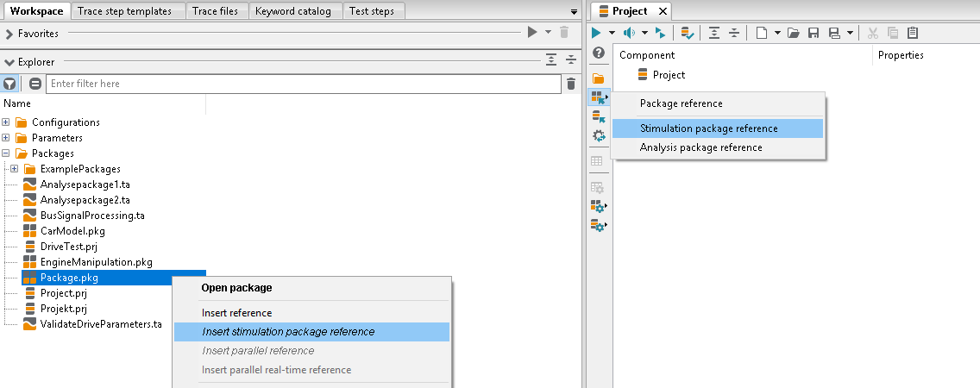
Task: Click the Enter filter here field
Action: click(303, 84)
